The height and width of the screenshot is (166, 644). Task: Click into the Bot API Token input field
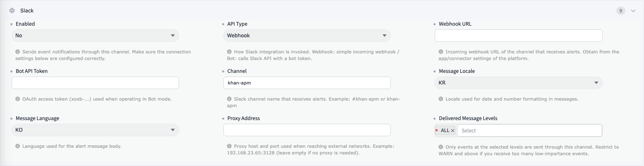tap(95, 83)
